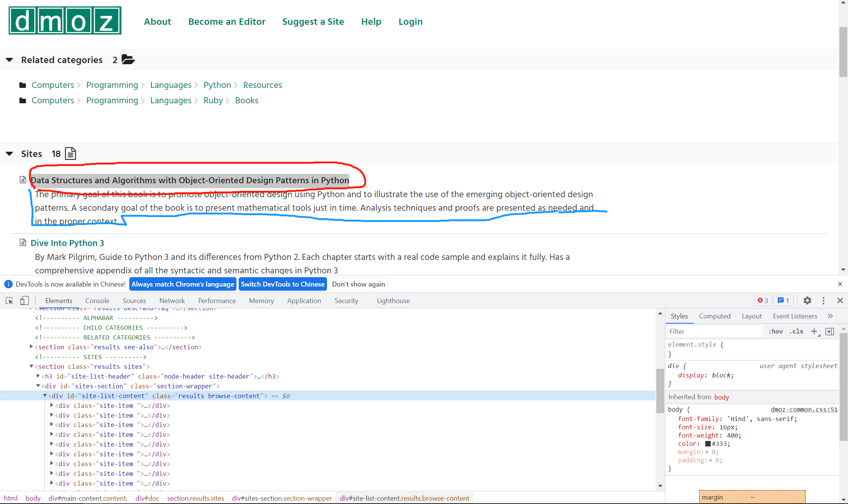Open the About page link
The image size is (848, 504).
pyautogui.click(x=157, y=22)
